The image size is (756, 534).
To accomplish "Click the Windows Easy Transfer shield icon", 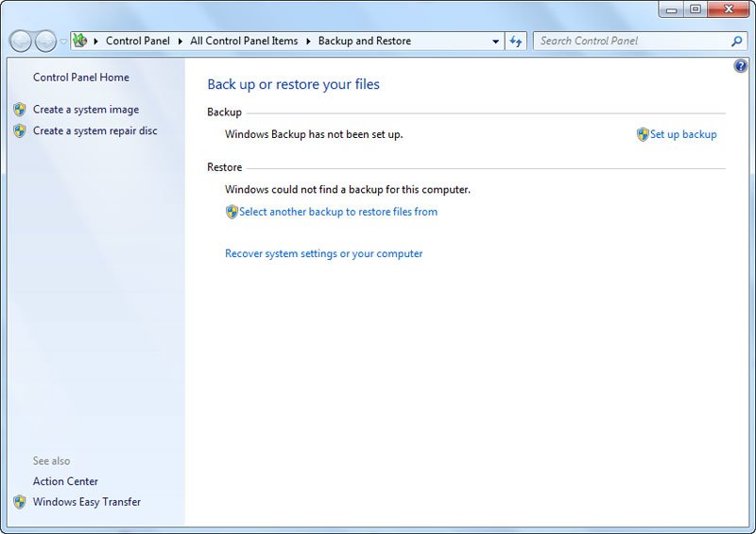I will [x=20, y=502].
